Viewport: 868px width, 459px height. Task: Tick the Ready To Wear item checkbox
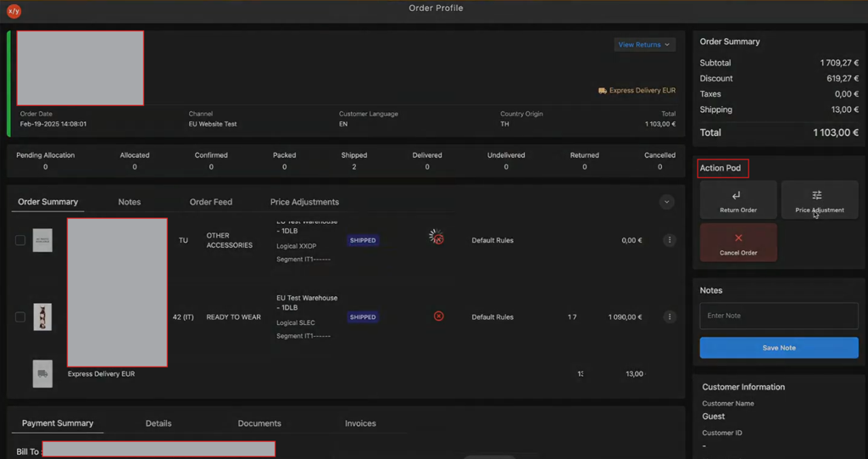click(x=20, y=317)
